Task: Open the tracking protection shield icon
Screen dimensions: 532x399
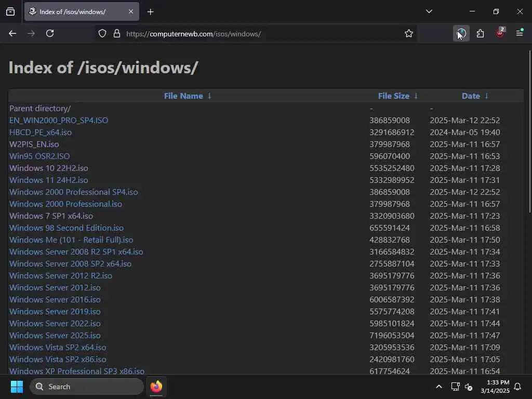Action: [x=102, y=34]
